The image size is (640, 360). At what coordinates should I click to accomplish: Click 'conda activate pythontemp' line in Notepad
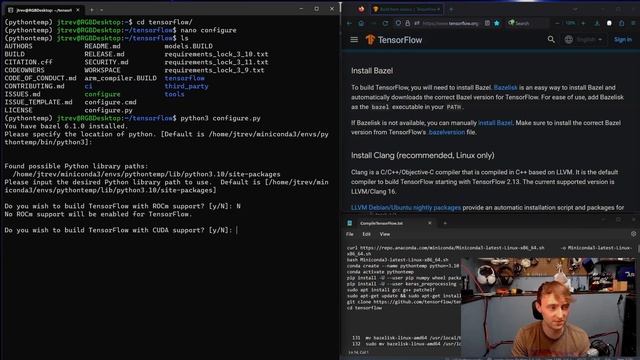pyautogui.click(x=380, y=271)
